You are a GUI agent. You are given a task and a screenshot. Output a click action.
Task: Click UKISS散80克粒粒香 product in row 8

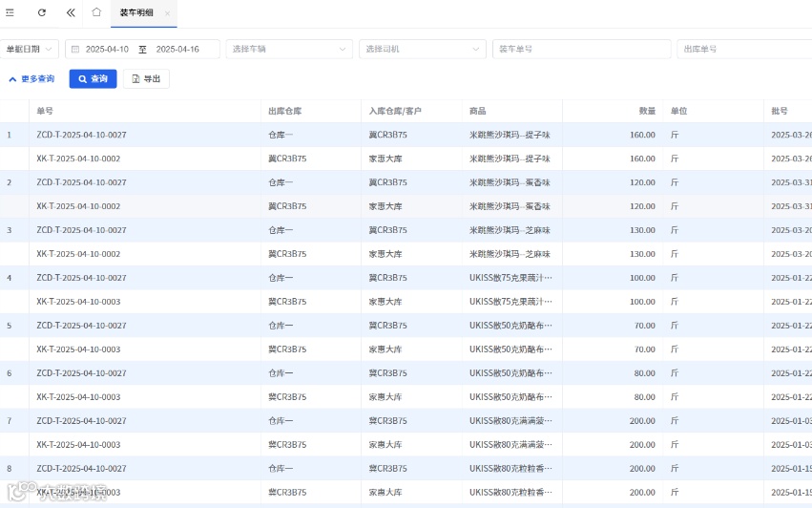pyautogui.click(x=510, y=469)
